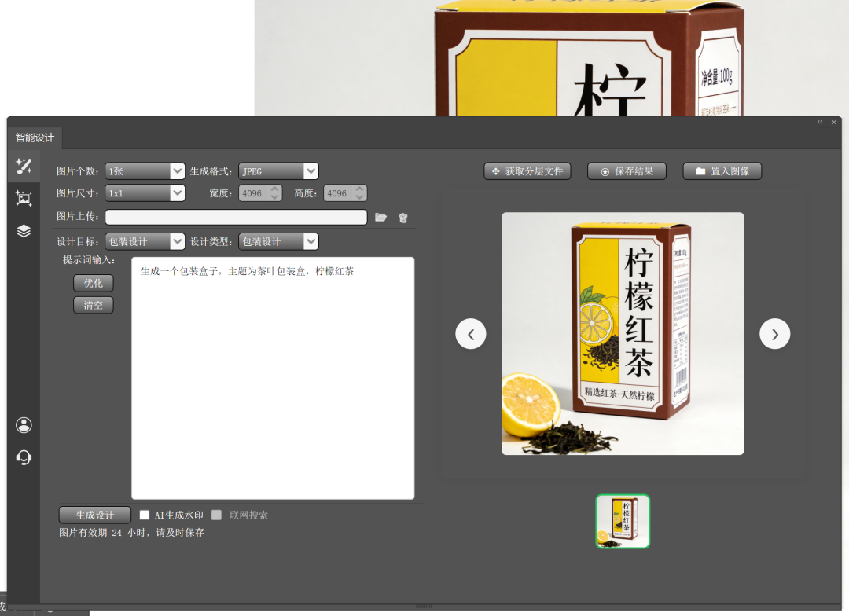Click the 置入图像 button
The image size is (849, 616).
click(722, 171)
